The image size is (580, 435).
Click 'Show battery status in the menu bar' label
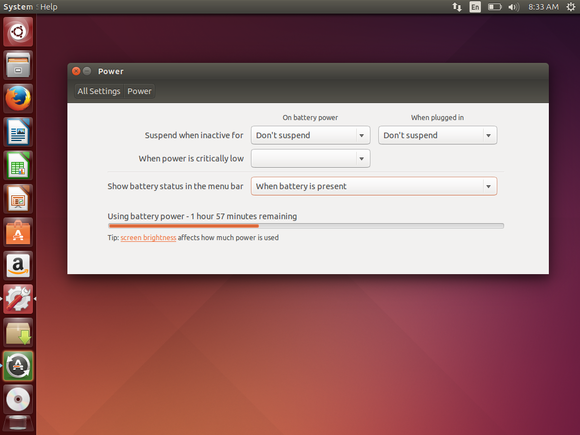(x=175, y=186)
